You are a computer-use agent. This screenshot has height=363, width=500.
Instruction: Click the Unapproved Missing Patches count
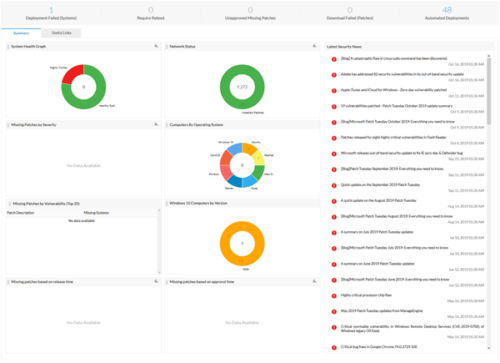point(250,10)
